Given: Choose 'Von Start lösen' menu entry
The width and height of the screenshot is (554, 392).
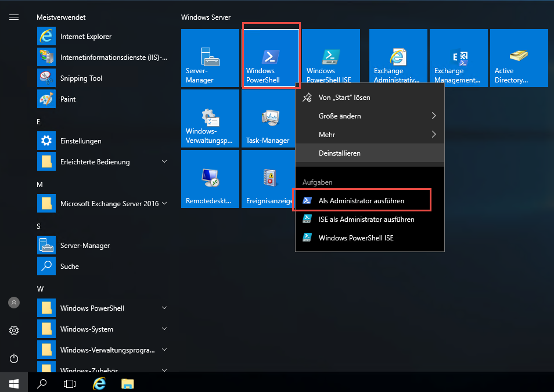Looking at the screenshot, I should tap(344, 98).
